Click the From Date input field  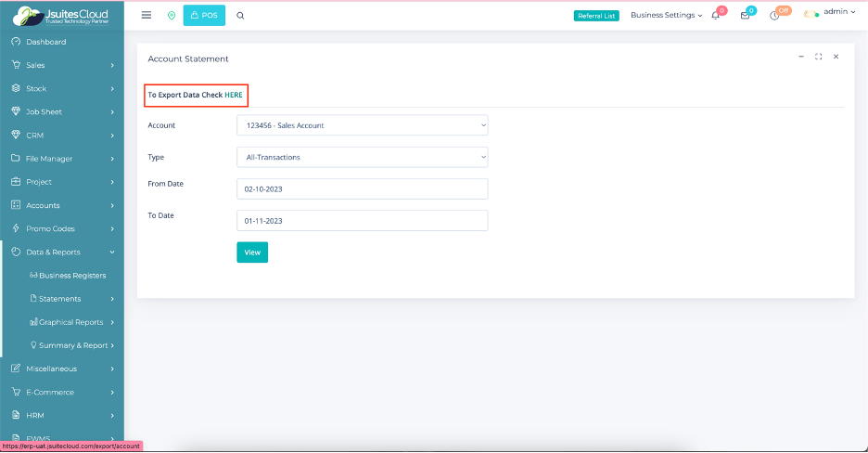tap(362, 188)
